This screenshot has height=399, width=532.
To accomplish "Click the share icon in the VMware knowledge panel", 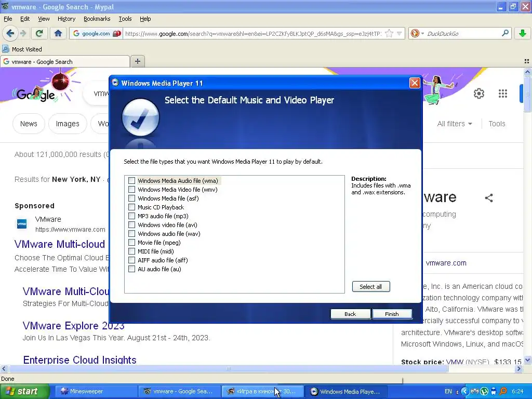I will click(x=488, y=198).
